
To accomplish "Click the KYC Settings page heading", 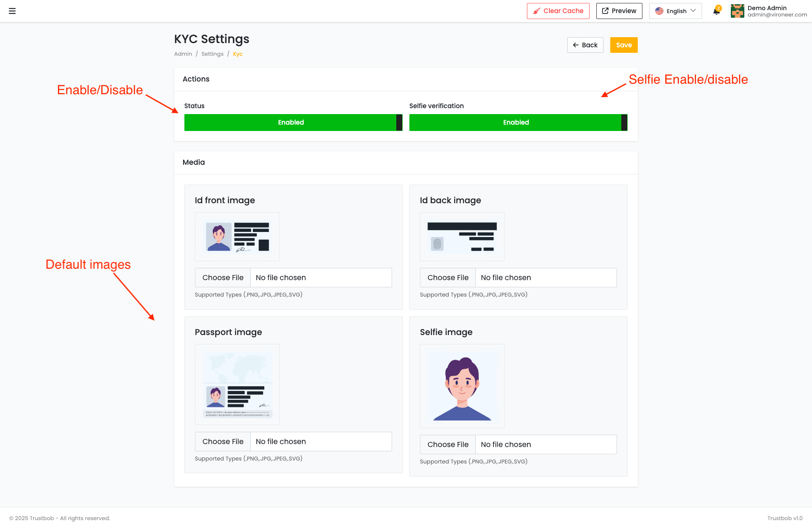I will coord(211,39).
